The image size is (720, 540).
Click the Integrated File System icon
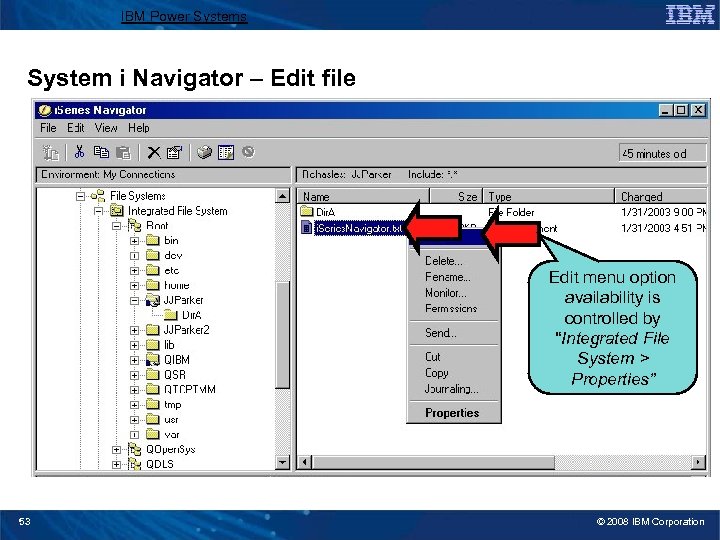[x=117, y=211]
